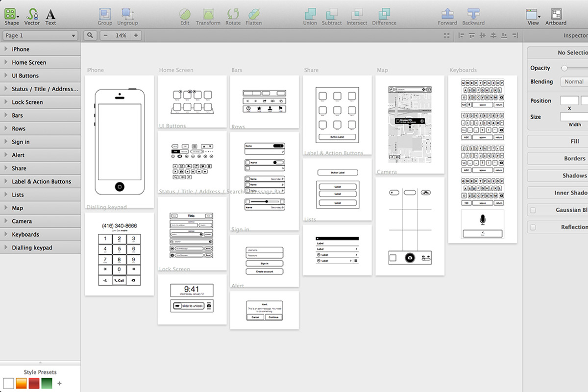
Task: Expand the Lock Screen layer group
Action: point(5,102)
